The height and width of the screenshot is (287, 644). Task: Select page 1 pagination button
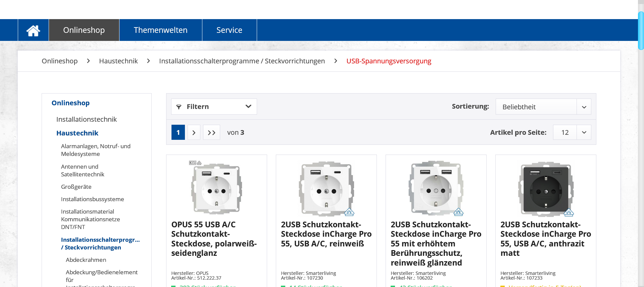tap(178, 132)
